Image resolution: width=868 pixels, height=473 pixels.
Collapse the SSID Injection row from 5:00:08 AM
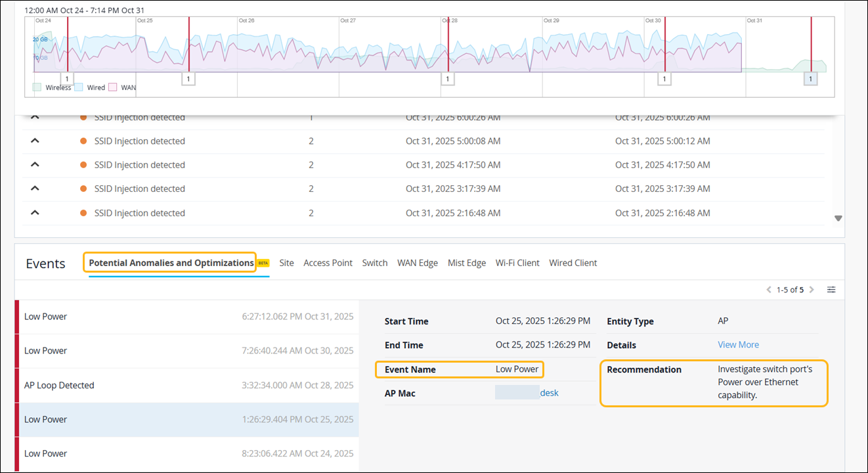pyautogui.click(x=35, y=141)
